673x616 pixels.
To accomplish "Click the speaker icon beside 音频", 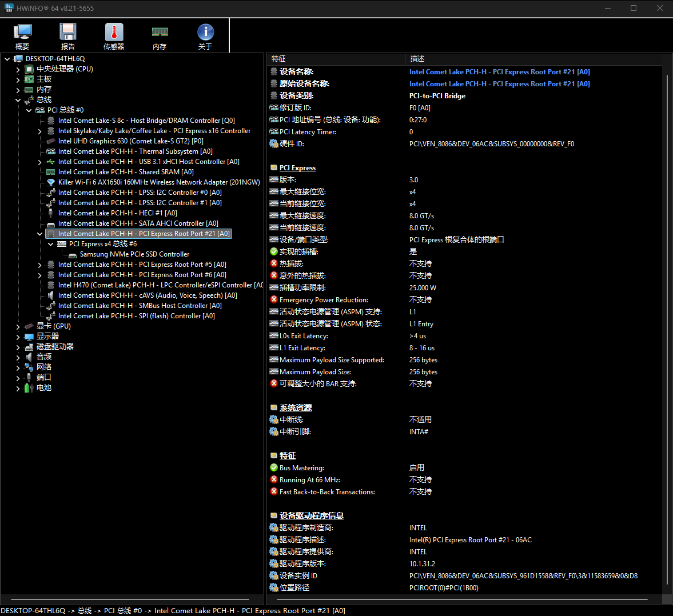I will click(29, 357).
